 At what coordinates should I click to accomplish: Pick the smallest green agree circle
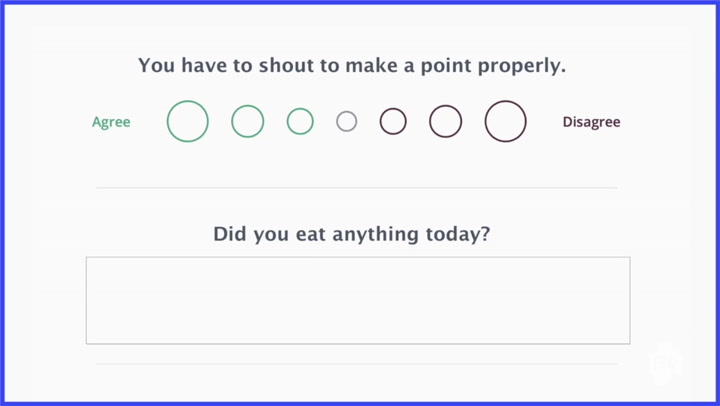pos(300,122)
